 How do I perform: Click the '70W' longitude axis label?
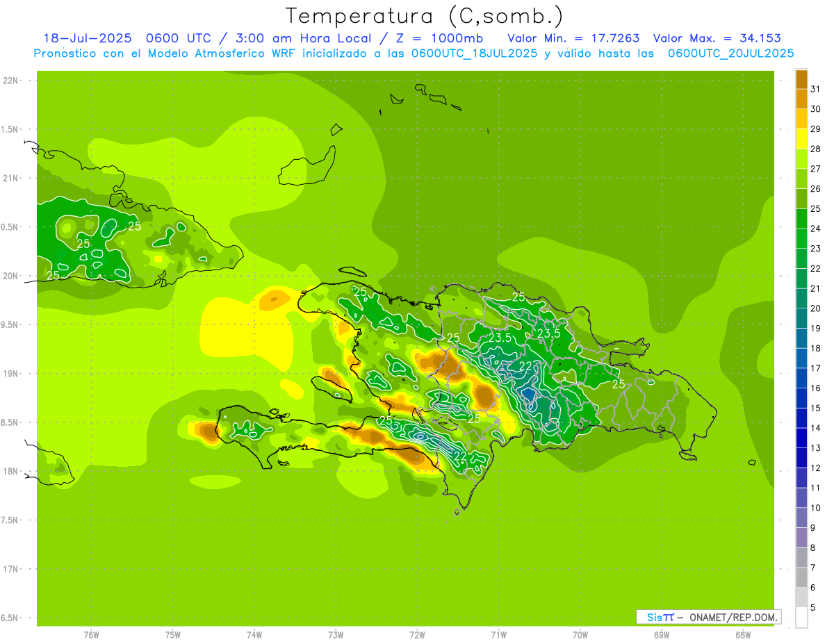pyautogui.click(x=580, y=634)
